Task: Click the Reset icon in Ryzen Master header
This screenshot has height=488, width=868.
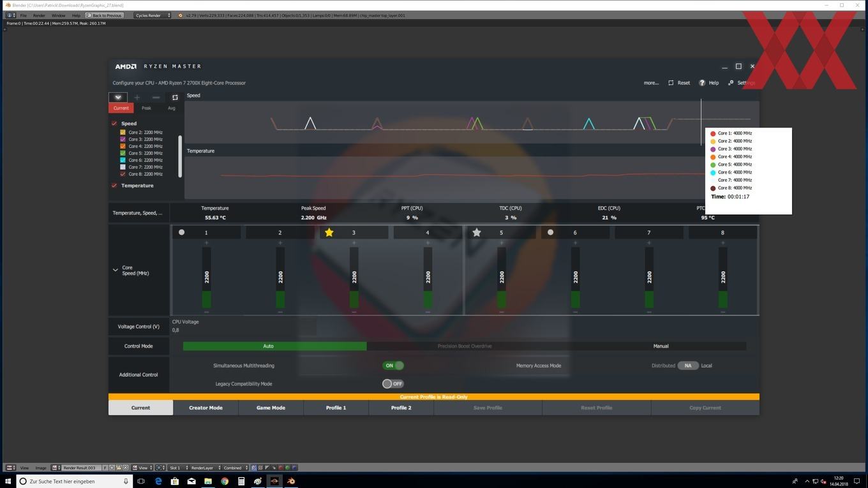Action: tap(671, 83)
